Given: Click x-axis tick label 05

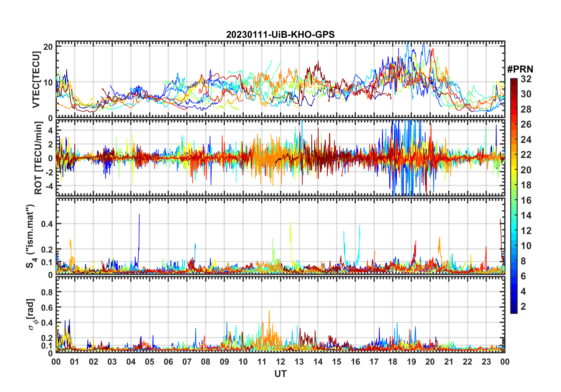Looking at the screenshot, I should 150,362.
